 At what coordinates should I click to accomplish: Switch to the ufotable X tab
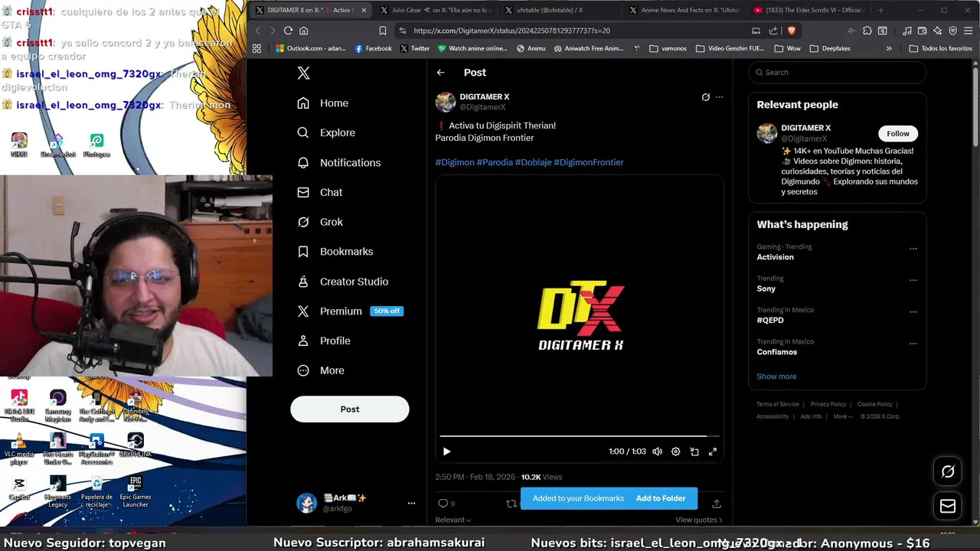point(560,10)
